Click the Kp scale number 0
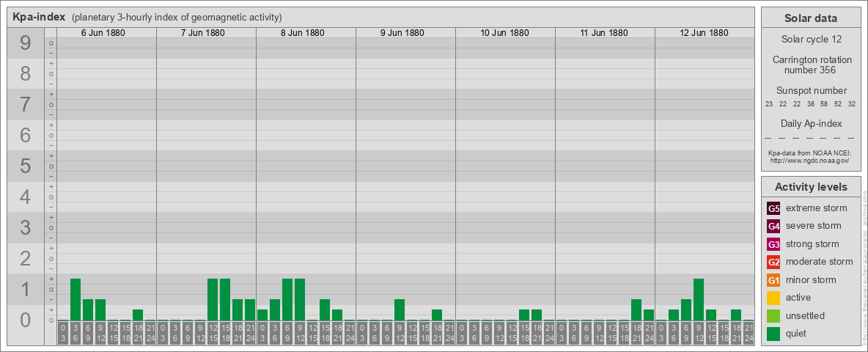The height and width of the screenshot is (352, 868). [x=26, y=320]
